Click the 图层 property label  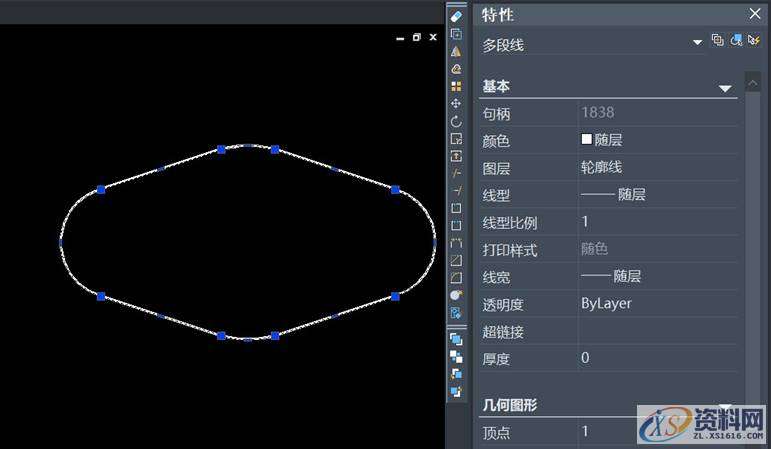pyautogui.click(x=496, y=168)
